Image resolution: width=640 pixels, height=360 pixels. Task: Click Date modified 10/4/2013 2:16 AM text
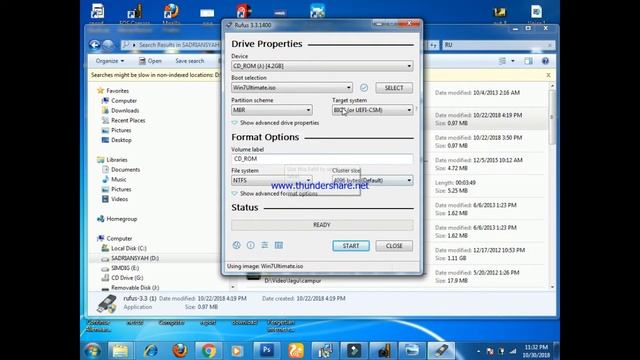tap(477, 93)
